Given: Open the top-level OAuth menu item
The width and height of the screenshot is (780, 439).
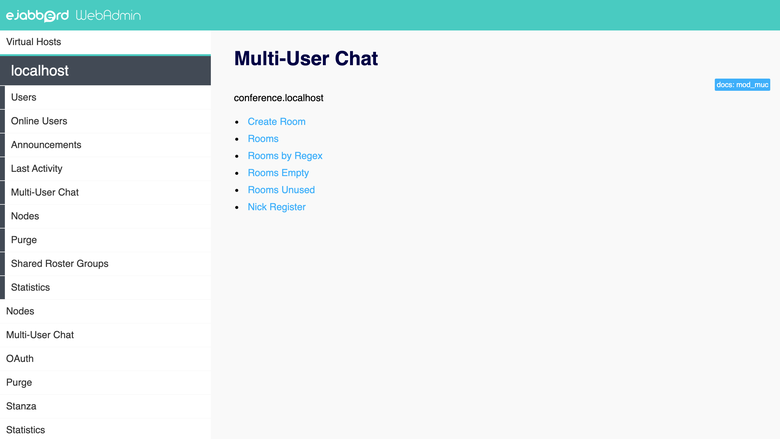Looking at the screenshot, I should tap(105, 359).
